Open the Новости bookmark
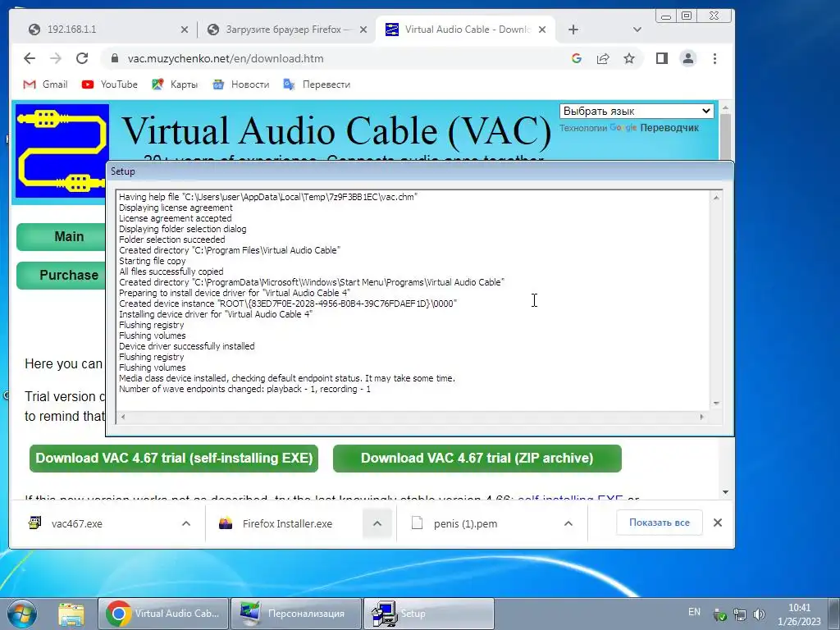The image size is (840, 630). click(x=240, y=84)
